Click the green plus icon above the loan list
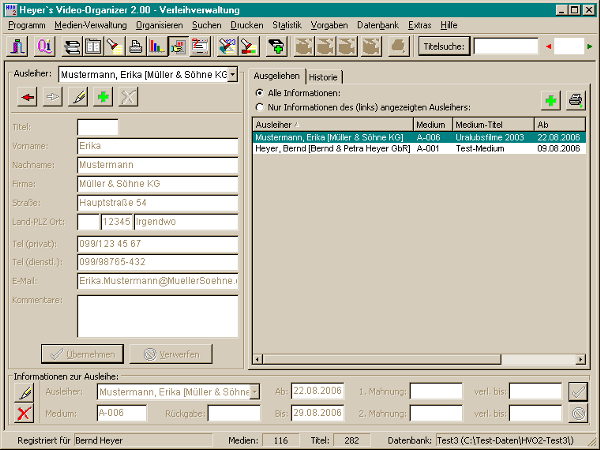Viewport: 600px width, 450px height. [551, 99]
